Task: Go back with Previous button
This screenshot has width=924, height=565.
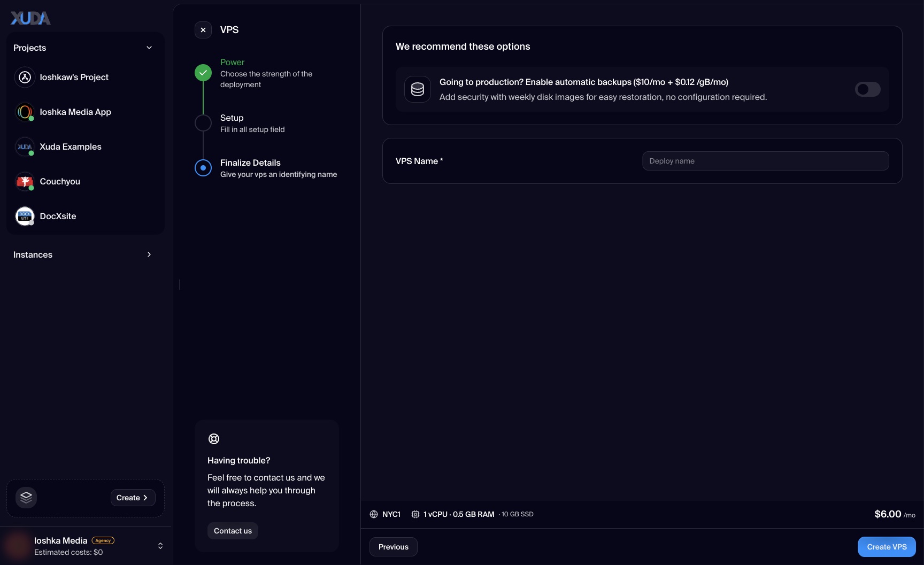Action: [x=394, y=547]
